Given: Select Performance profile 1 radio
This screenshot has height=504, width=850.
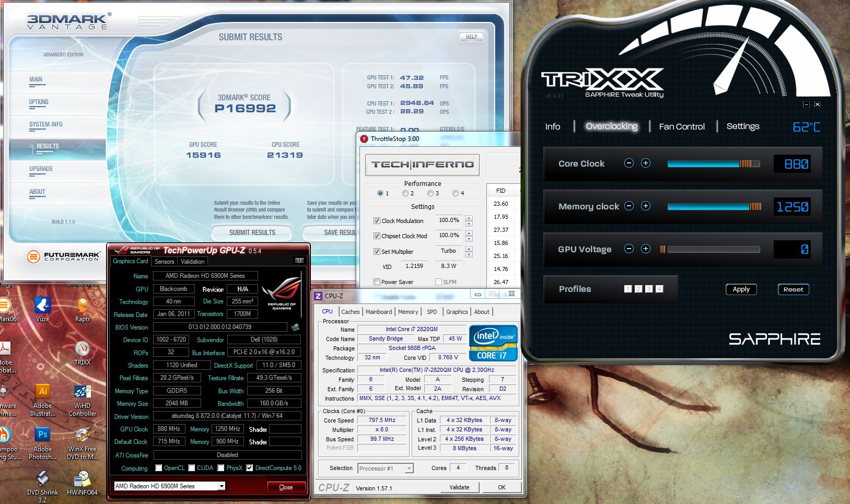Looking at the screenshot, I should point(380,193).
